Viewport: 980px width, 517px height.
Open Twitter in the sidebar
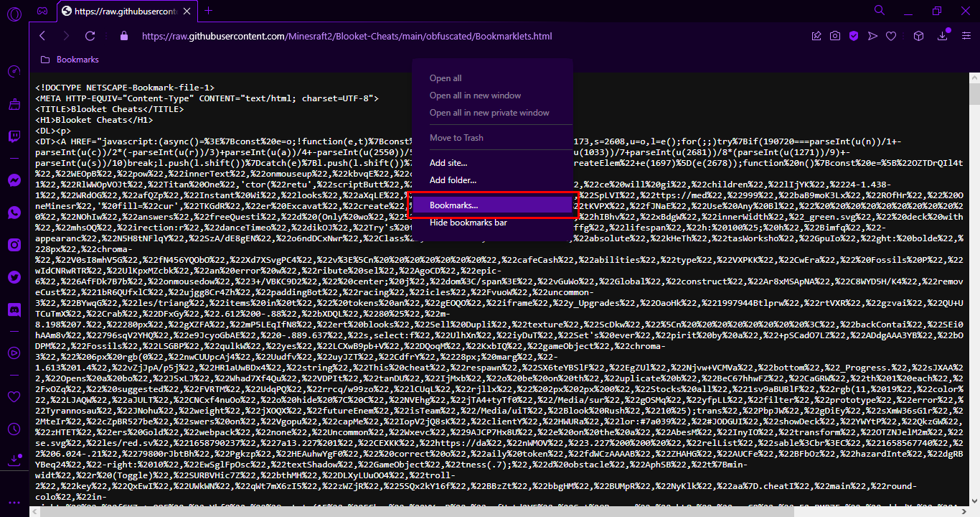click(14, 277)
